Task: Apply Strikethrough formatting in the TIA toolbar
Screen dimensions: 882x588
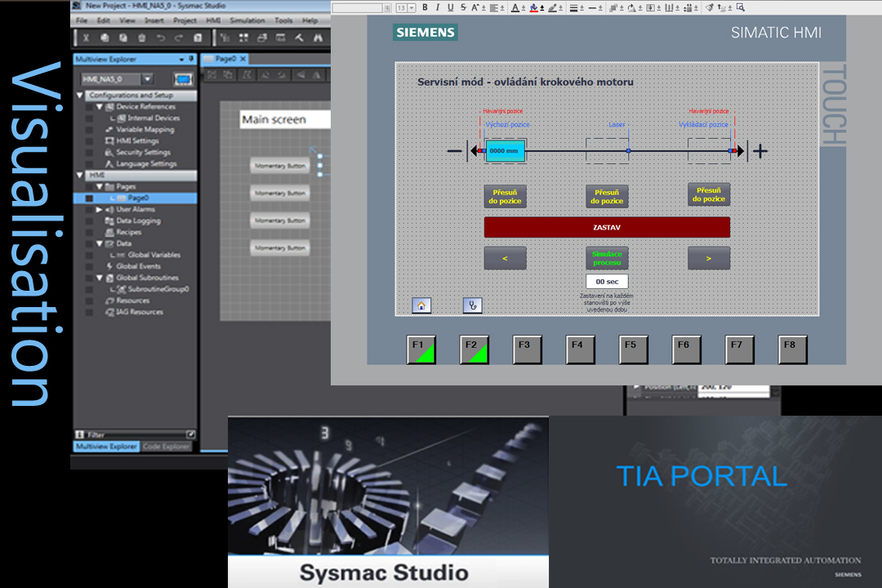Action: point(463,7)
